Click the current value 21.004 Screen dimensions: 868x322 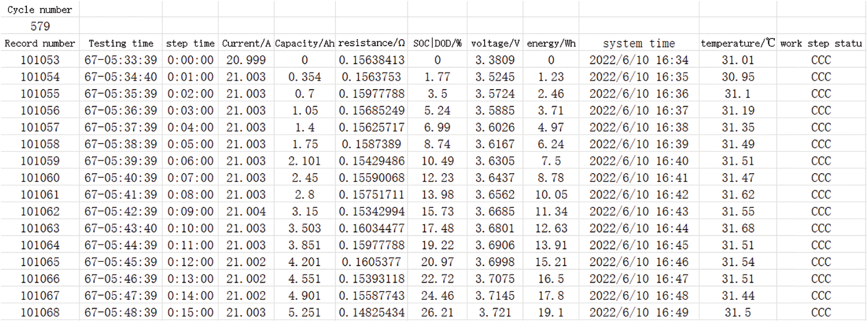point(246,212)
